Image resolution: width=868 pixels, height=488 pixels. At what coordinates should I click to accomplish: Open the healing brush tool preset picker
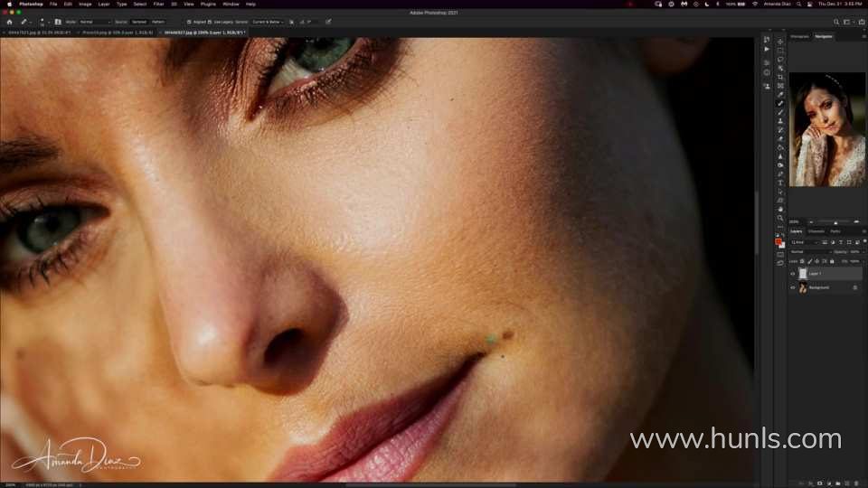click(25, 22)
